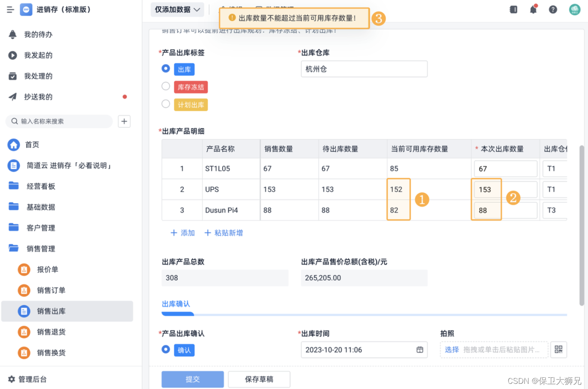Open 抄送我的 paper plane icon
The width and height of the screenshot is (588, 389).
13,97
